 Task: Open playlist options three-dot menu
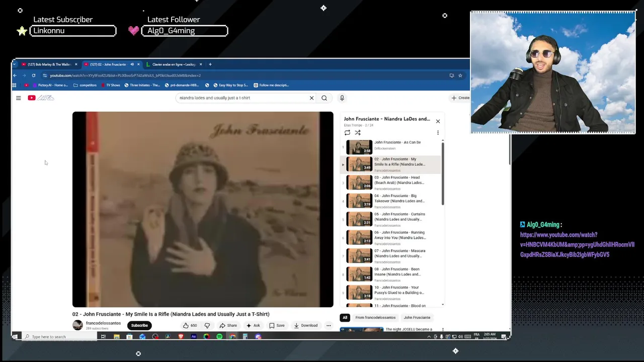pos(438,133)
